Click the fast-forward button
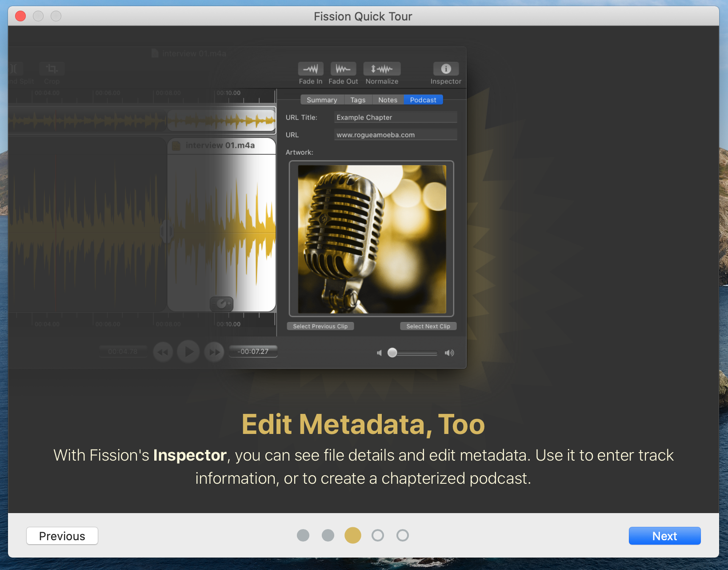This screenshot has height=570, width=728. tap(214, 352)
